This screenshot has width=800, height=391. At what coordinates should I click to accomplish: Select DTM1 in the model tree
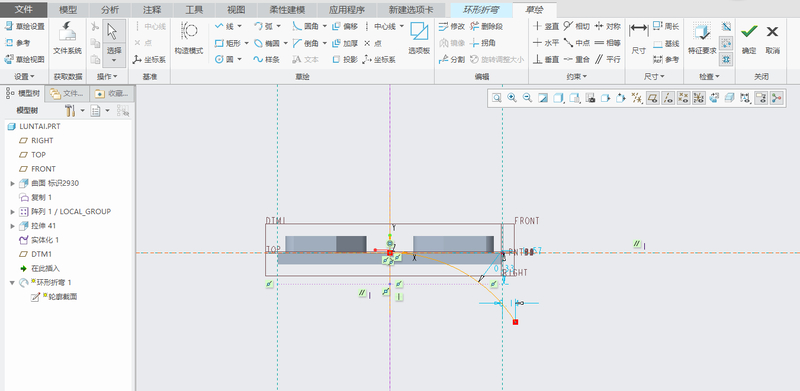[41, 254]
